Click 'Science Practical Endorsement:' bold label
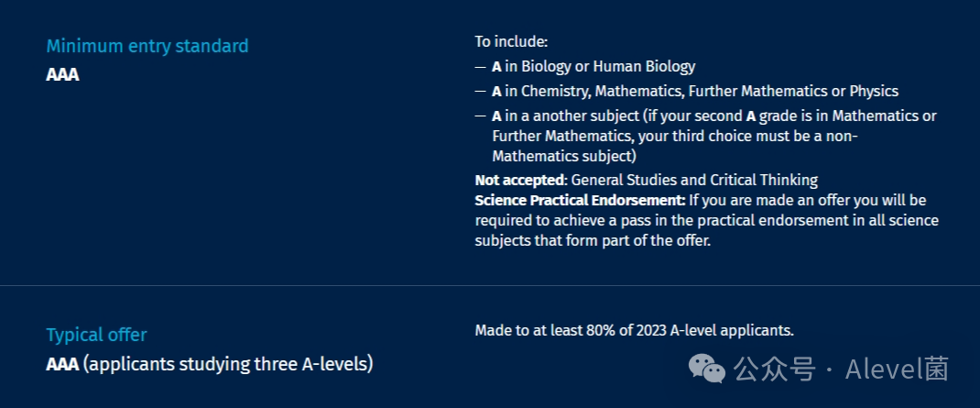 [580, 200]
